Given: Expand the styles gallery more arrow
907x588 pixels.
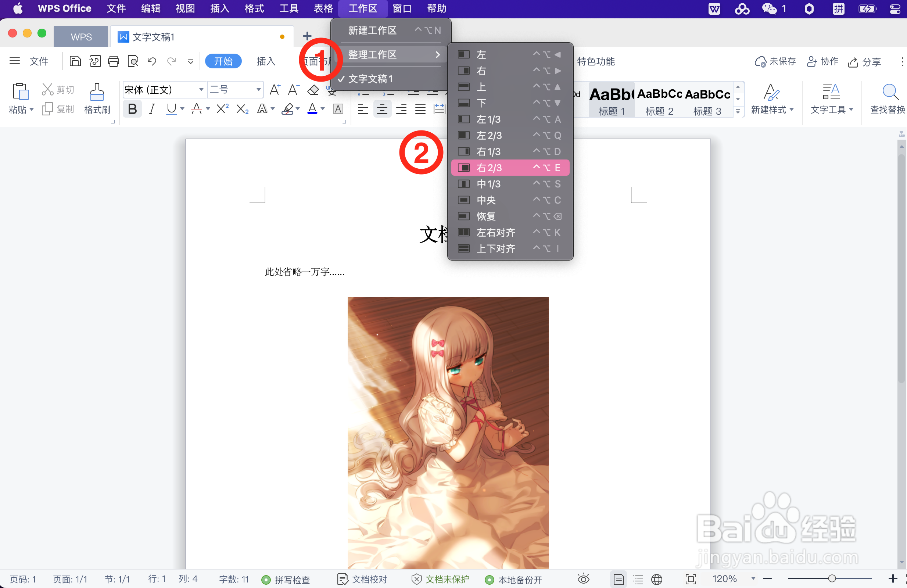Looking at the screenshot, I should click(x=738, y=112).
